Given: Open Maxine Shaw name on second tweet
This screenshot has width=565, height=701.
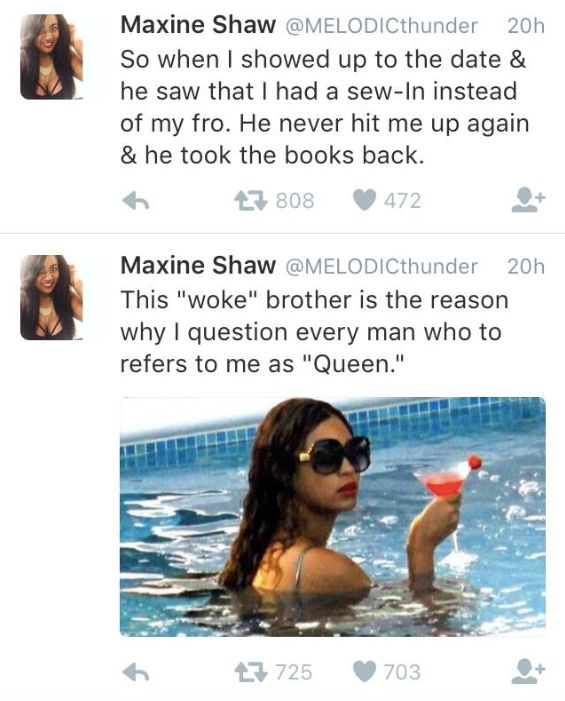Looking at the screenshot, I should click(198, 266).
